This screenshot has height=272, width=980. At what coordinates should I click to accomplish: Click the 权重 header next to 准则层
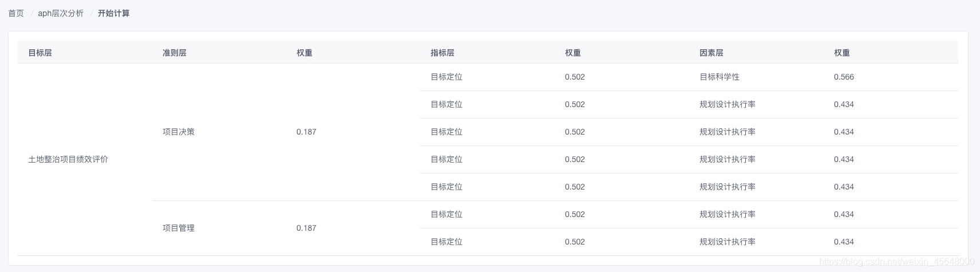pos(305,53)
